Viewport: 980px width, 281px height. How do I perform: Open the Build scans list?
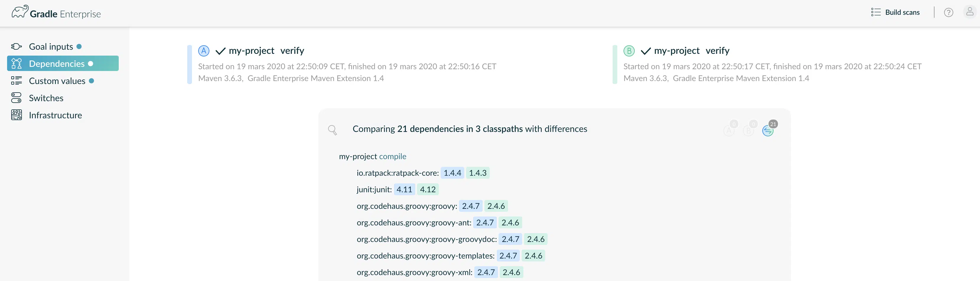[x=895, y=12]
